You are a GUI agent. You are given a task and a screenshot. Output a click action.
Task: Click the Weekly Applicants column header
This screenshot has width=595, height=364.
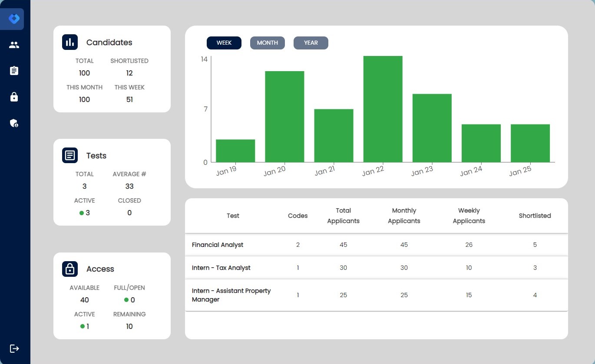coord(469,216)
